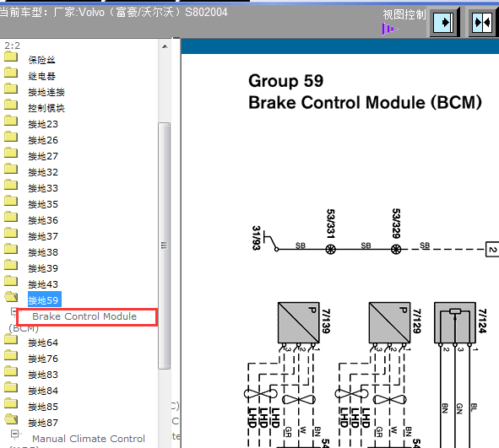Select the 接地64 tree entry
The width and height of the screenshot is (499, 448).
click(x=43, y=343)
